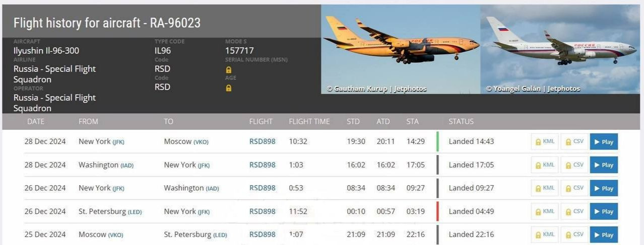This screenshot has width=644, height=245.
Task: Download CSV for St. Petersburg to New York flight
Action: pyautogui.click(x=574, y=211)
